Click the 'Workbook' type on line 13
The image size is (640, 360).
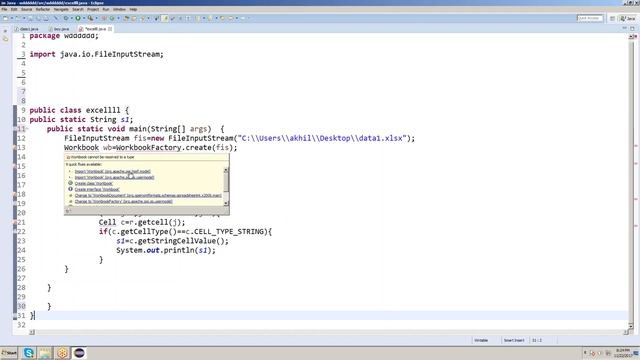coord(81,147)
